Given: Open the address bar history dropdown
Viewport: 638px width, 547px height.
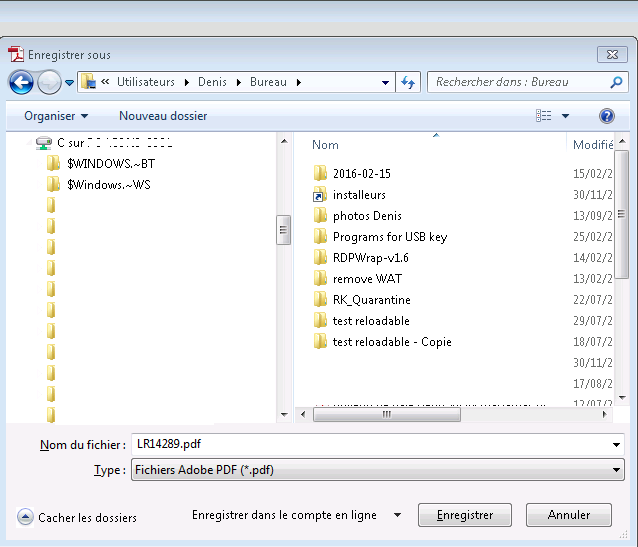Looking at the screenshot, I should (385, 83).
